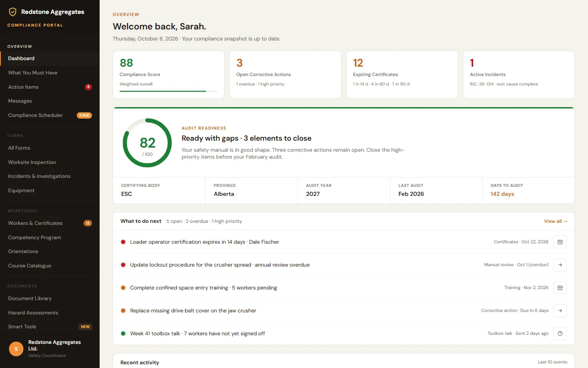Open Orientations in the Workforce section
Image resolution: width=588 pixels, height=368 pixels.
click(x=50, y=251)
